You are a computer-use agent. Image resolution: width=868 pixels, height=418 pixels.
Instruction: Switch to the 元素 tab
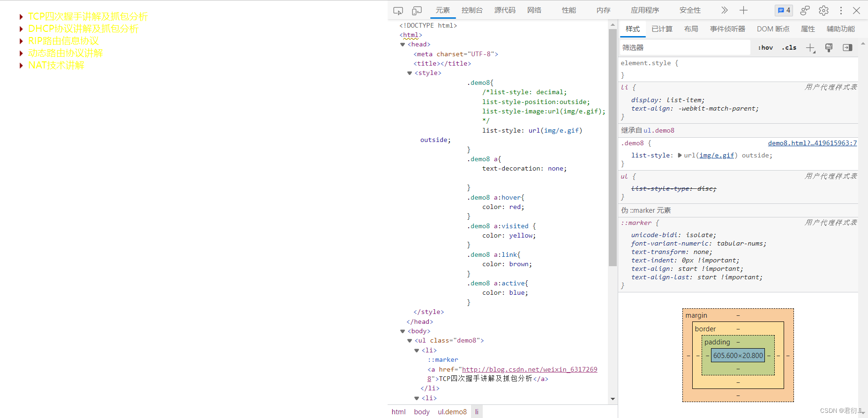[442, 10]
